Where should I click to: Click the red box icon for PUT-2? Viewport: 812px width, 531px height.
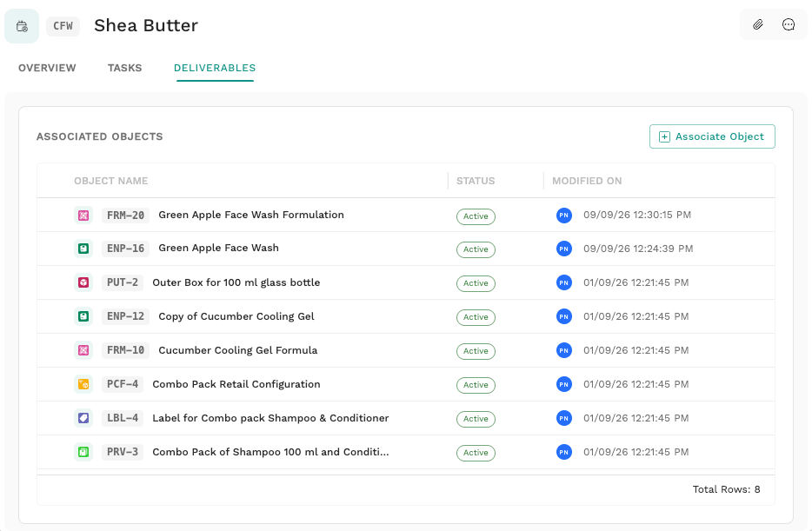[x=83, y=282]
